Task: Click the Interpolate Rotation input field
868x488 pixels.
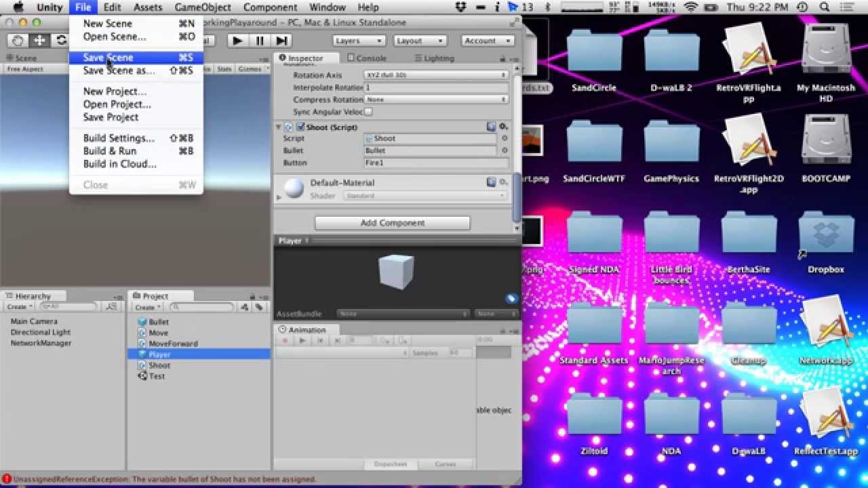Action: pyautogui.click(x=436, y=87)
